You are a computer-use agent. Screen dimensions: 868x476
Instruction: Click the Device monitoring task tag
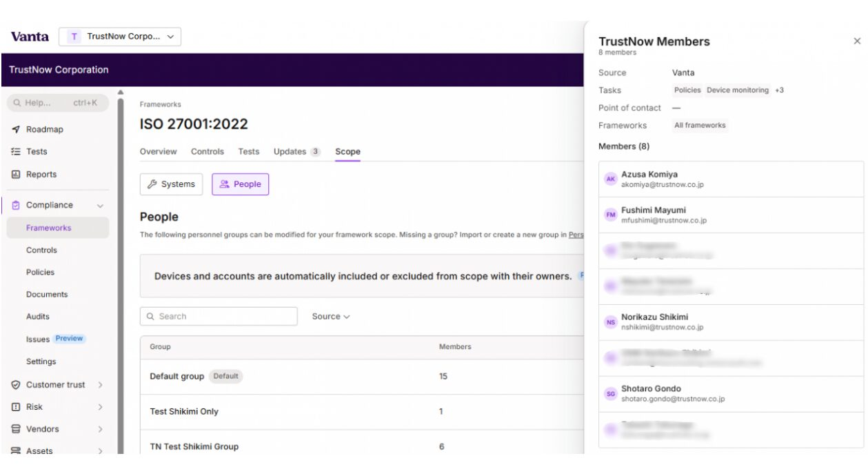point(737,90)
